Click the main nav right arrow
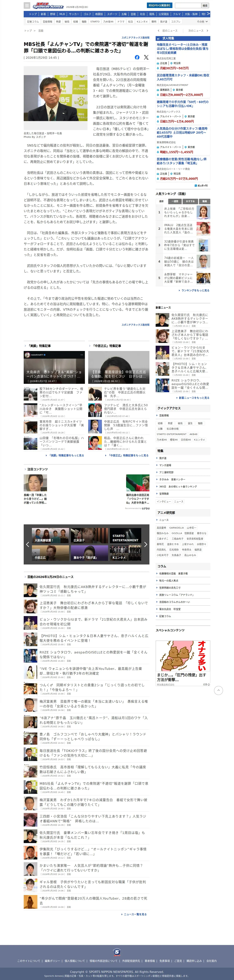 tap(208, 14)
